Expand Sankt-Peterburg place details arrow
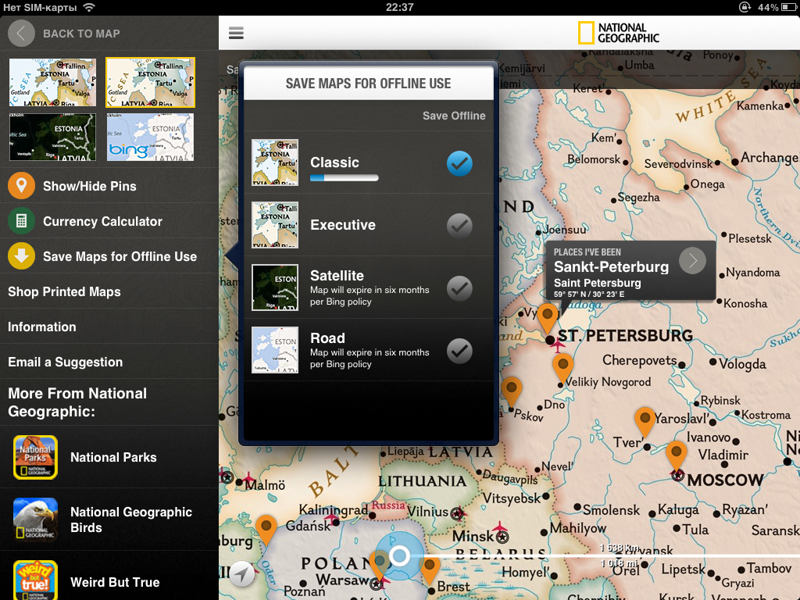 click(692, 261)
